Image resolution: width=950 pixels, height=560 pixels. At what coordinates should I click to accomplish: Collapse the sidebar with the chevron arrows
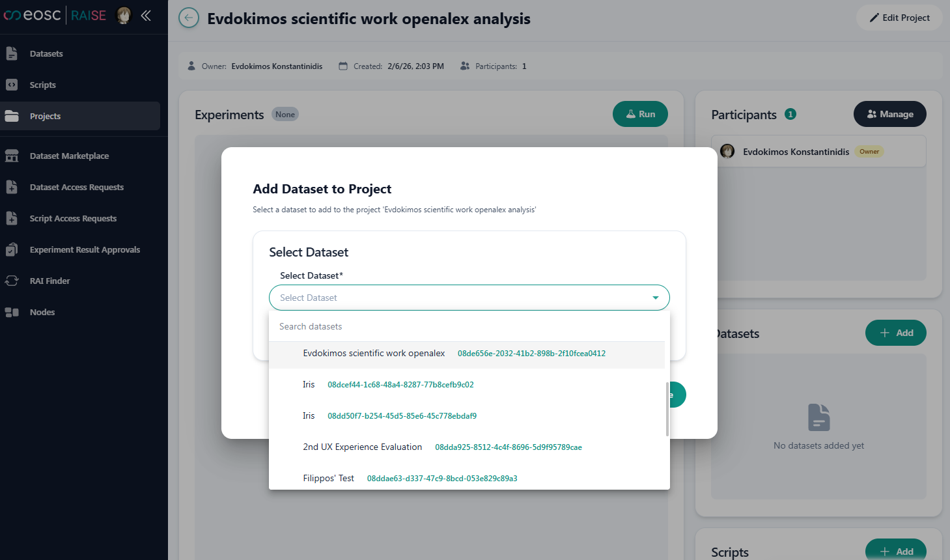tap(146, 15)
